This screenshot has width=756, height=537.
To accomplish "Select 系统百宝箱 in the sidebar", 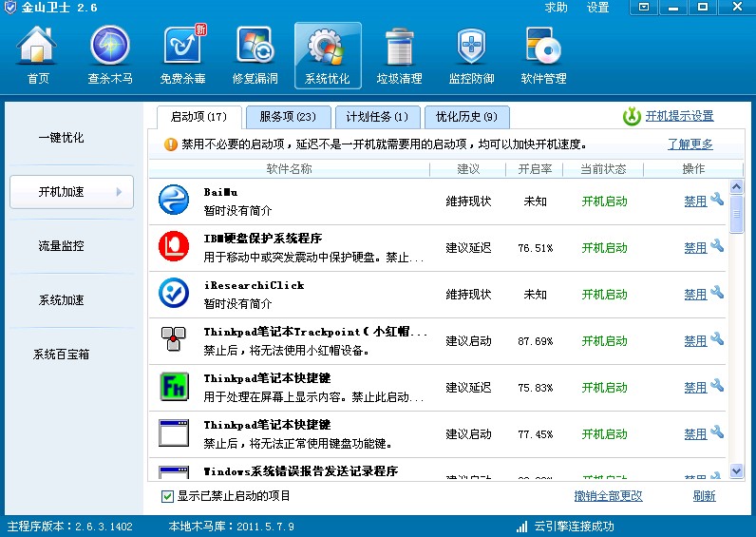I will coord(61,355).
